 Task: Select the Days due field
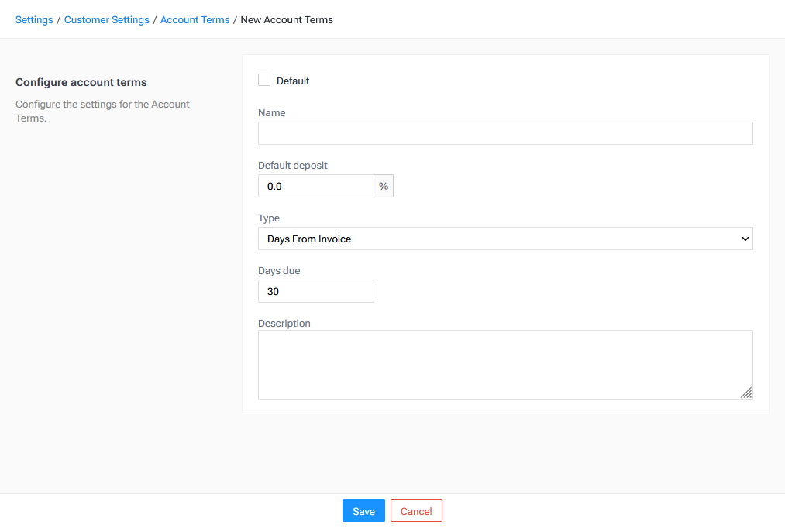click(x=316, y=291)
